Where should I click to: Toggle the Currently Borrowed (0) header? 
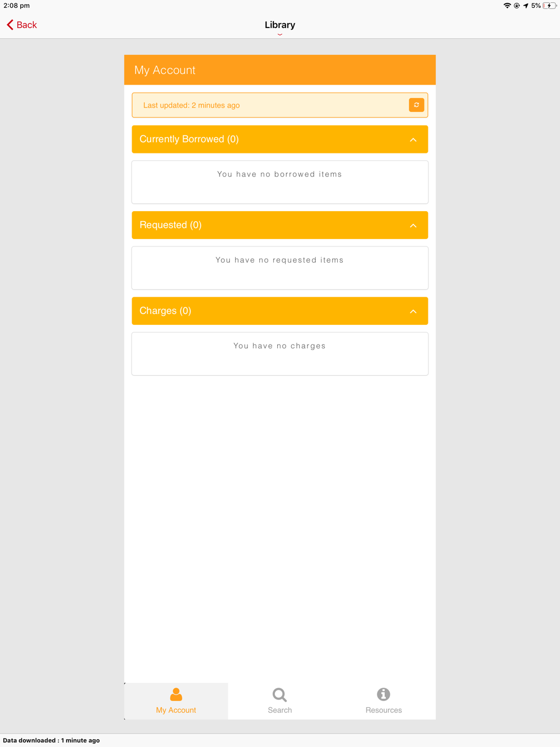click(280, 139)
